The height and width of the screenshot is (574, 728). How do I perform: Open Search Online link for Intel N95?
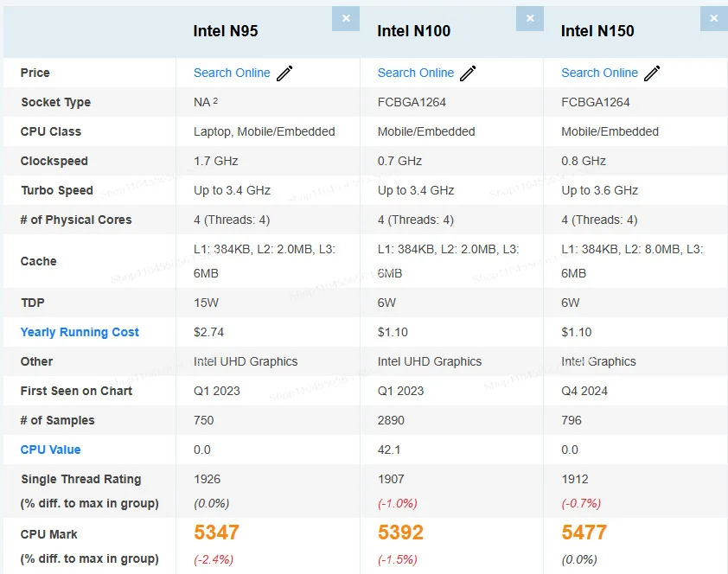[x=232, y=73]
